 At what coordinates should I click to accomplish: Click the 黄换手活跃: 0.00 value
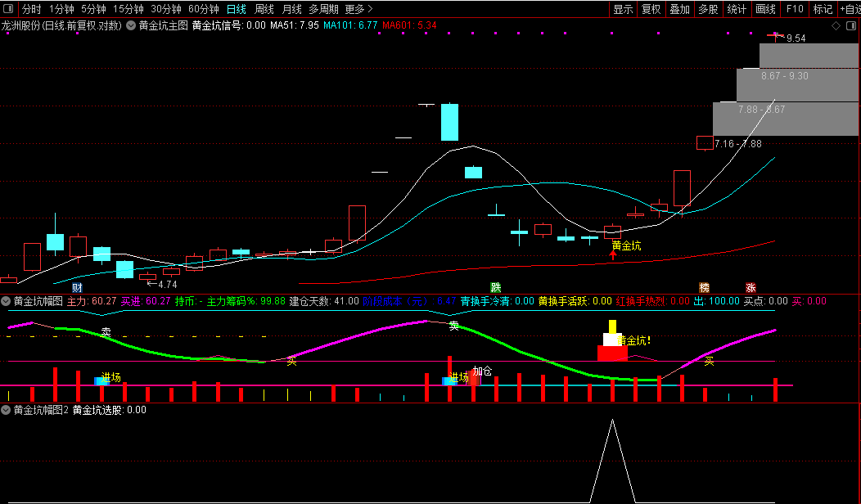tap(575, 301)
